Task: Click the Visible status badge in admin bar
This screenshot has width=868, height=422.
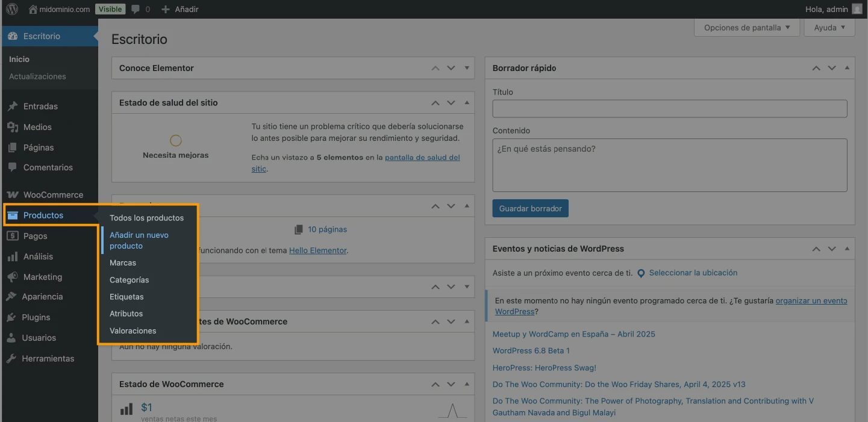Action: coord(110,9)
